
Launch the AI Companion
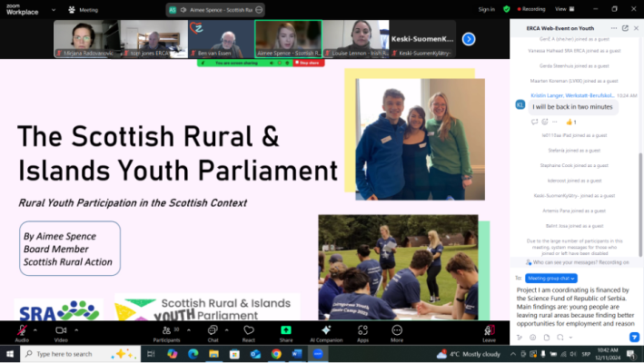(326, 329)
